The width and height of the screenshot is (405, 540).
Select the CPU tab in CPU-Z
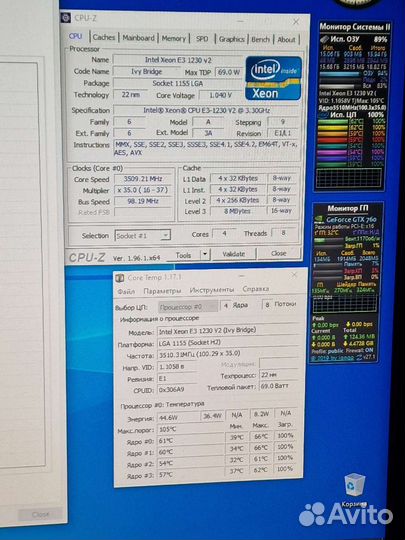pos(75,36)
